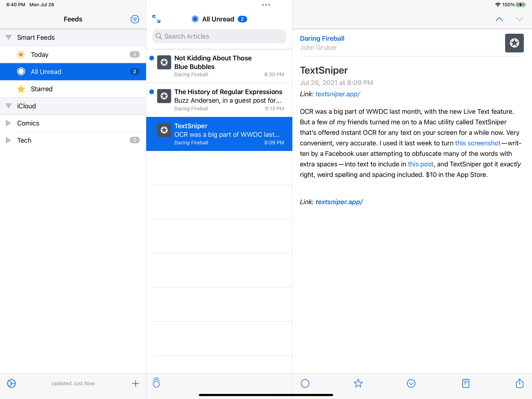Mark all as read icon in timeline toolbar
The image size is (532, 399).
click(156, 383)
